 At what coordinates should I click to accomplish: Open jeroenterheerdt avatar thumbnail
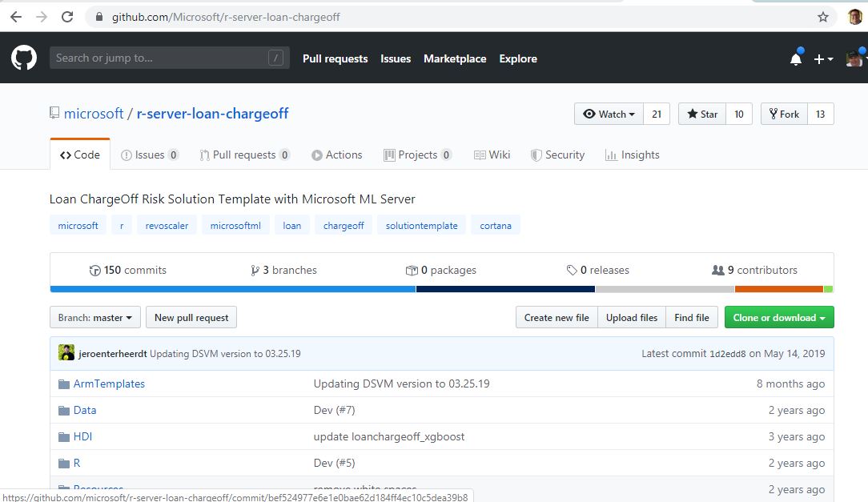coord(66,353)
